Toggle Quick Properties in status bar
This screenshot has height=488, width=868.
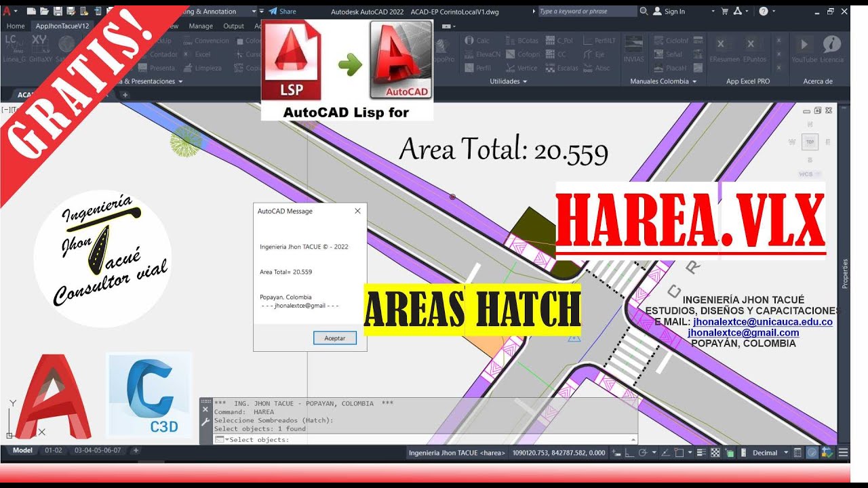[x=798, y=453]
